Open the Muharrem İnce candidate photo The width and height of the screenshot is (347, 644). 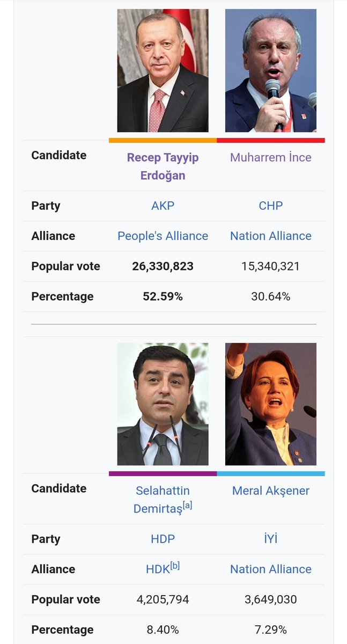click(x=270, y=70)
